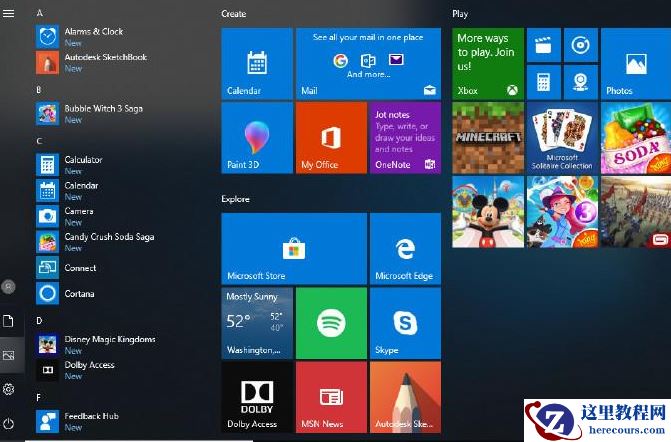Click the Power button icon
Screen dimensions: 671x442
(x=9, y=424)
